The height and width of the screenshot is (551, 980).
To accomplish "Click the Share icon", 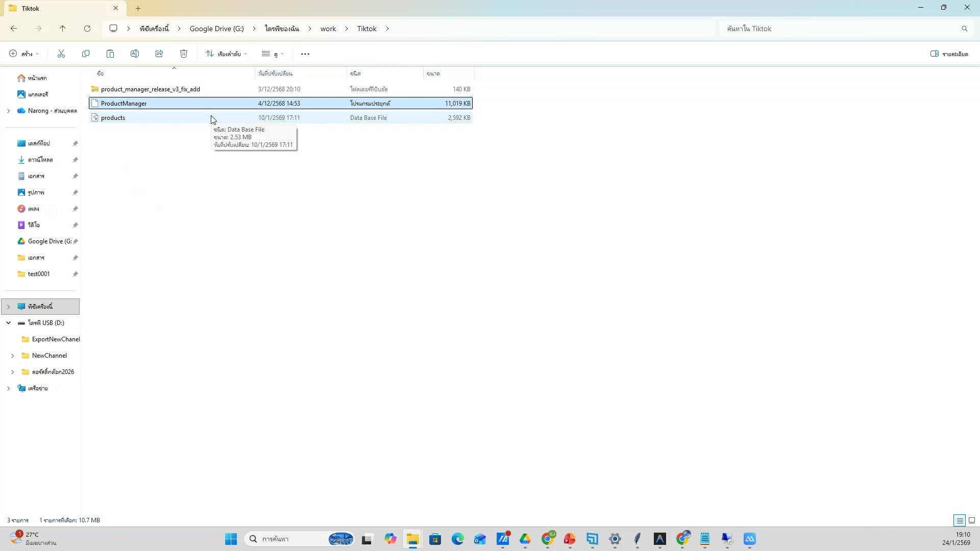I will click(159, 54).
